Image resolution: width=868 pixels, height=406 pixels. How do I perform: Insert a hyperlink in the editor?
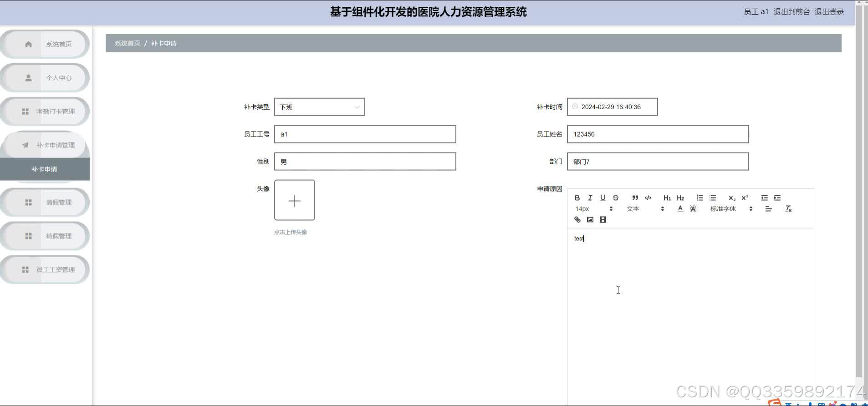point(577,220)
